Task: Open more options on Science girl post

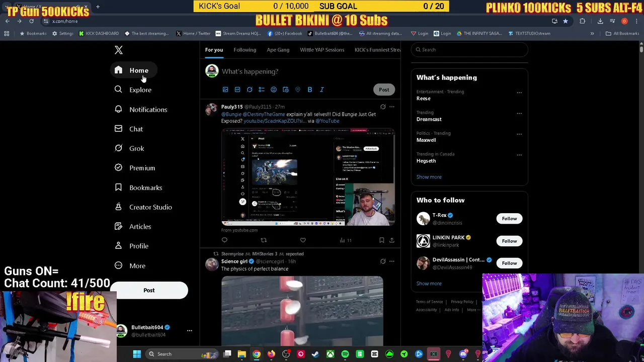Action: tap(392, 261)
